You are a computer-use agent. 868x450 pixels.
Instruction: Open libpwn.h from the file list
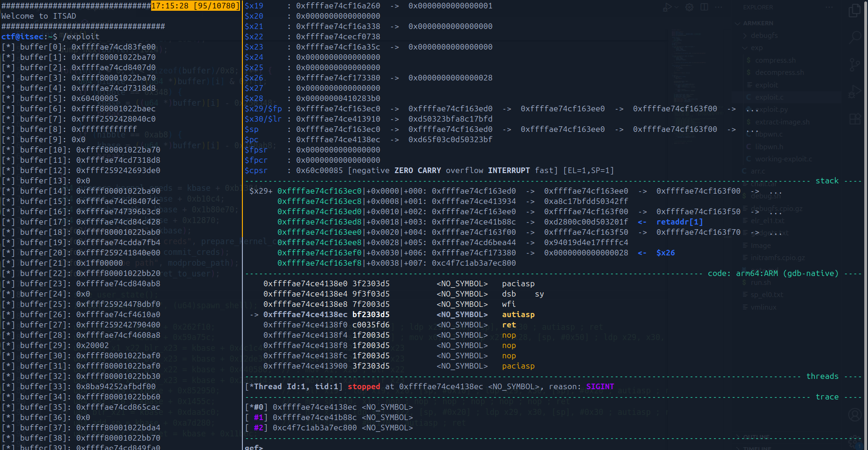point(769,147)
